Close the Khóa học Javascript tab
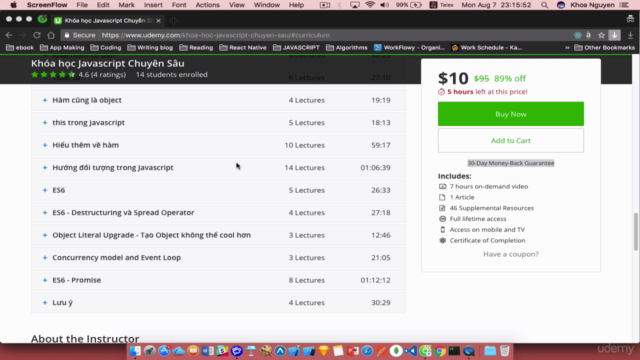 (x=158, y=20)
